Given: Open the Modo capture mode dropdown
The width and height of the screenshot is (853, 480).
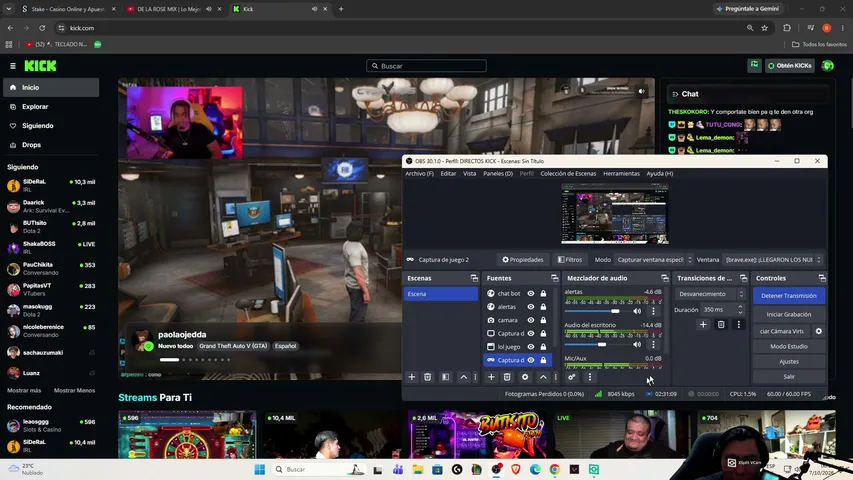Looking at the screenshot, I should coord(654,260).
